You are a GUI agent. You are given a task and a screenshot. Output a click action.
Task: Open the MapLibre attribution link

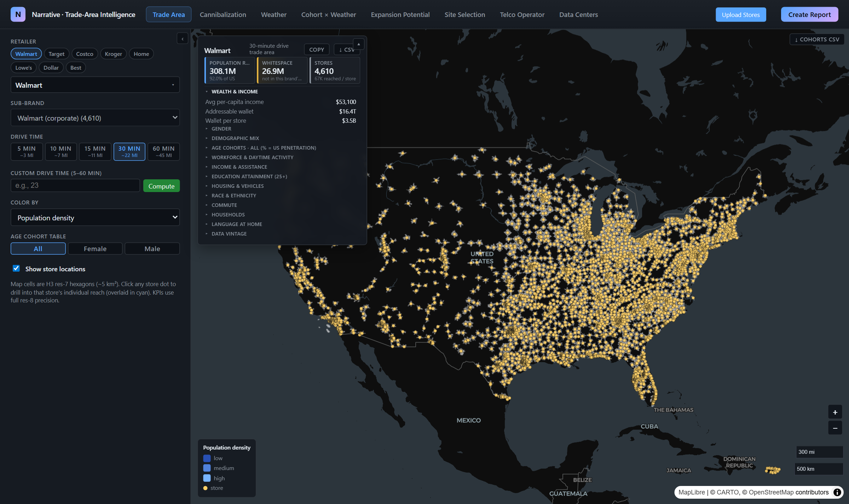pos(692,492)
